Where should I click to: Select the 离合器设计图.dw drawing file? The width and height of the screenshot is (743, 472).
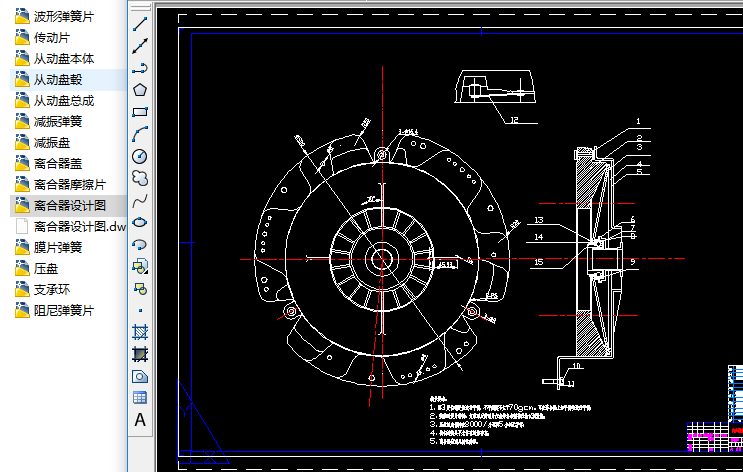(71, 226)
